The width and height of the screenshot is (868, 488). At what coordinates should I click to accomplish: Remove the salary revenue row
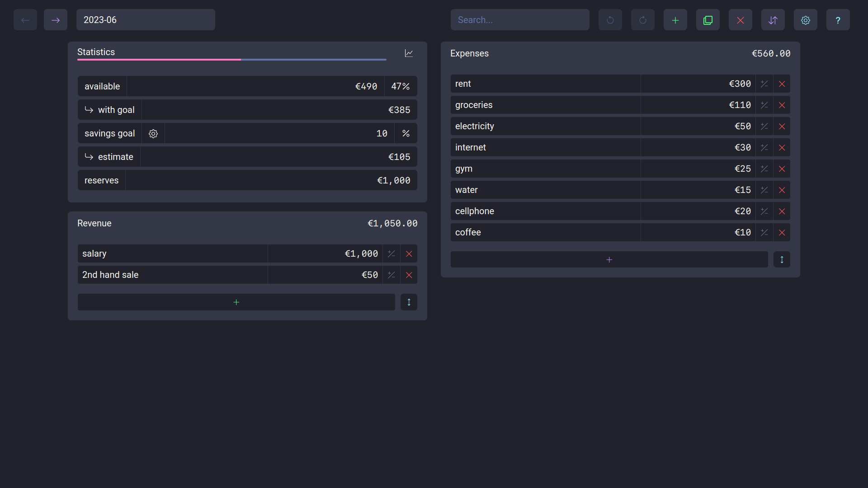(x=409, y=253)
